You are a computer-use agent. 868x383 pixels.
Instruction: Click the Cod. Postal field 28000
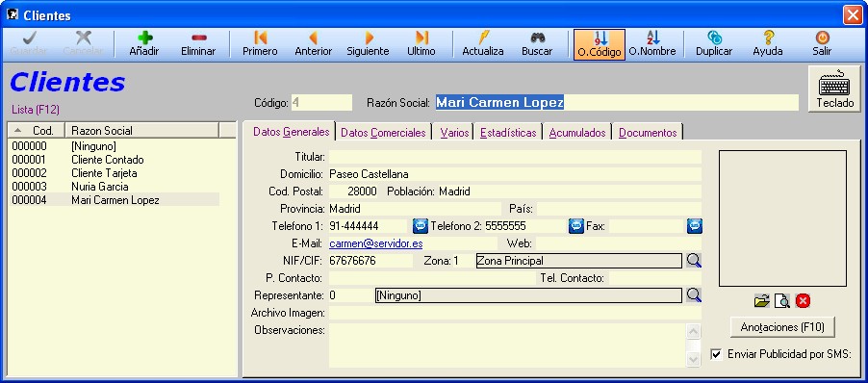tap(353, 191)
